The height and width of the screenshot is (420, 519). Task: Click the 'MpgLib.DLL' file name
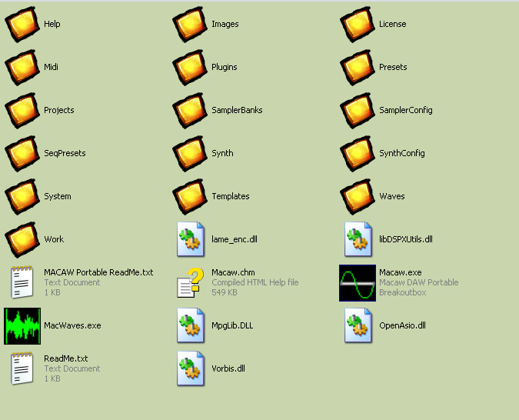click(x=232, y=325)
